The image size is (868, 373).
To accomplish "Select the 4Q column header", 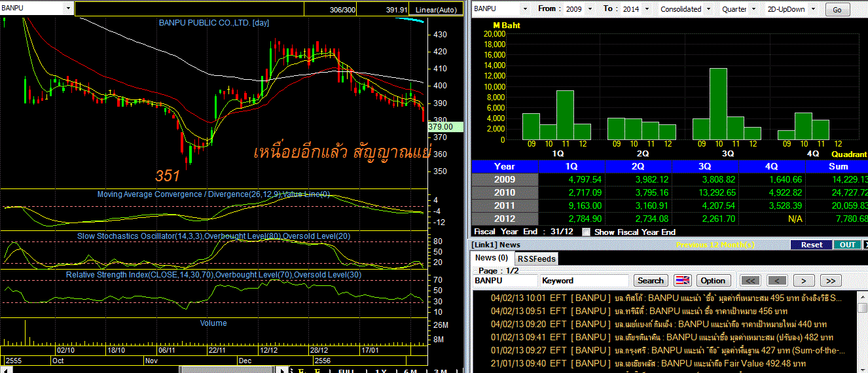I will point(772,166).
